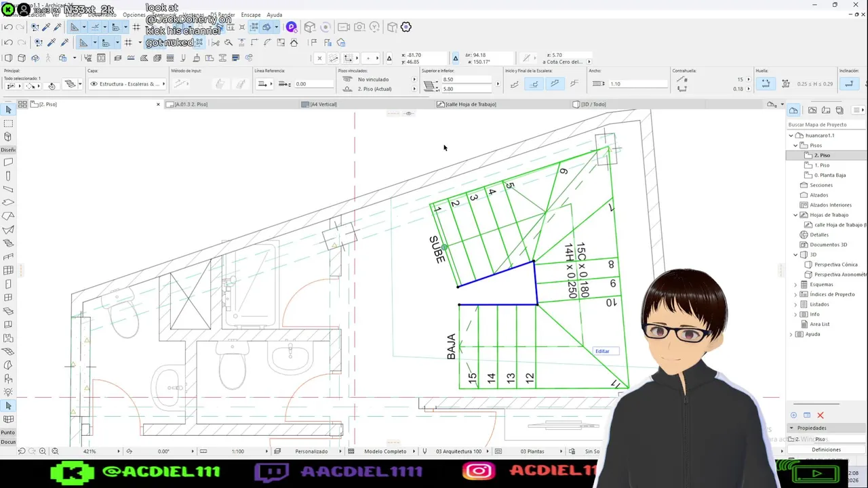Switch to the [3D / Todo] tab

(x=594, y=104)
